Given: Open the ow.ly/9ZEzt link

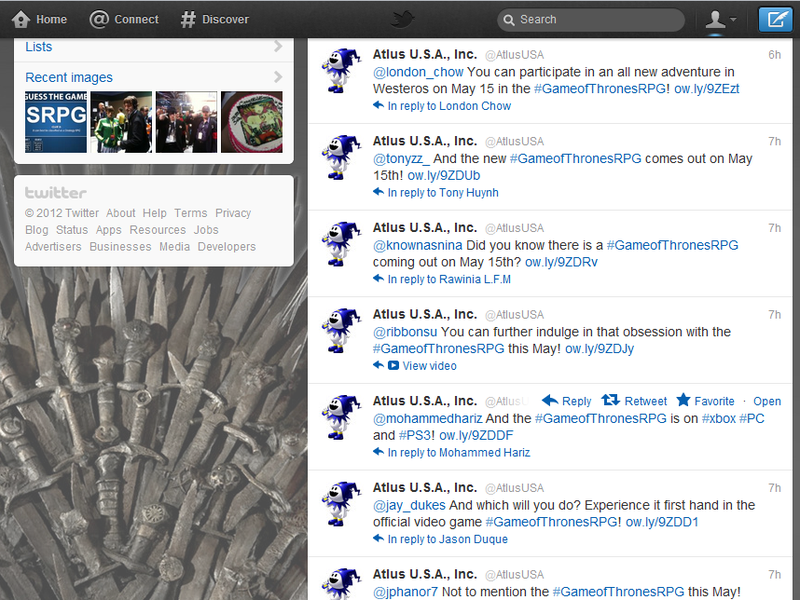Looking at the screenshot, I should [x=707, y=89].
